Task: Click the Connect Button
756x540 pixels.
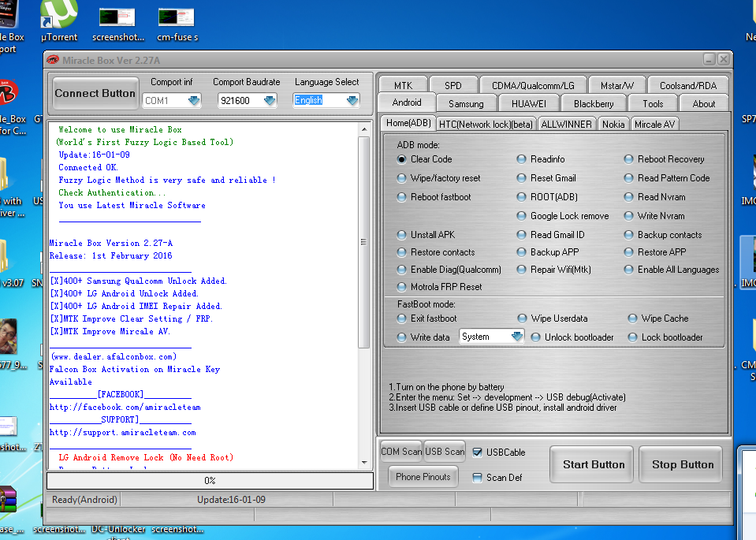Action: 95,94
